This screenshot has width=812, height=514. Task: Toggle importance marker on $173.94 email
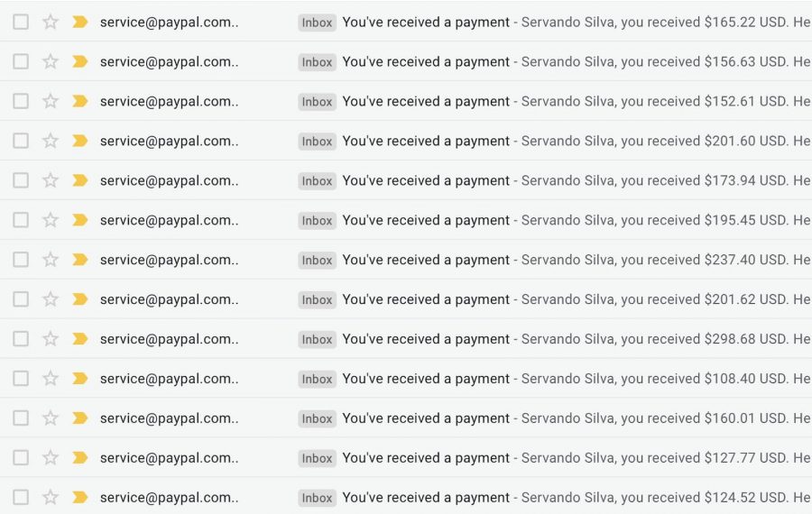79,180
